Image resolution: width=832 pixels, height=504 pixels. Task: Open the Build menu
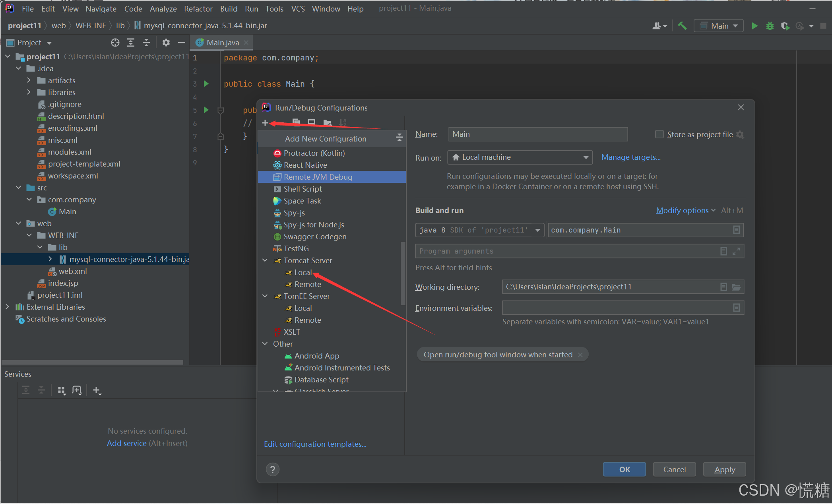(229, 8)
